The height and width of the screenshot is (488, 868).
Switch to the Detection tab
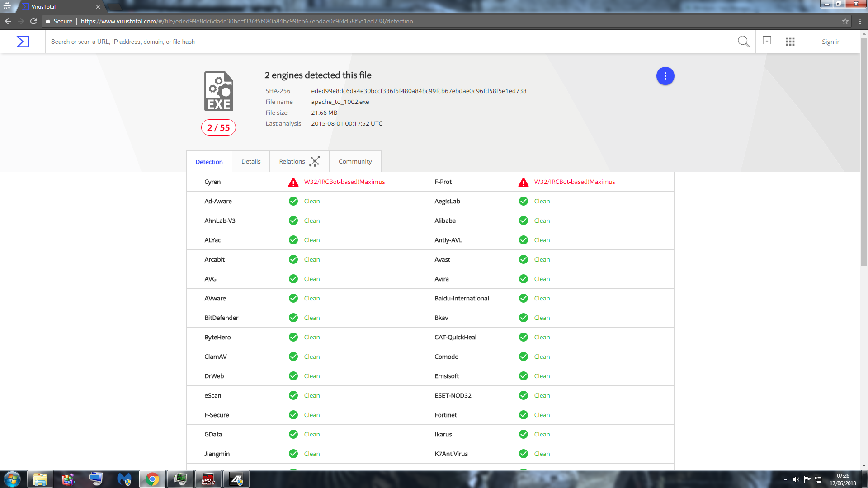[209, 161]
